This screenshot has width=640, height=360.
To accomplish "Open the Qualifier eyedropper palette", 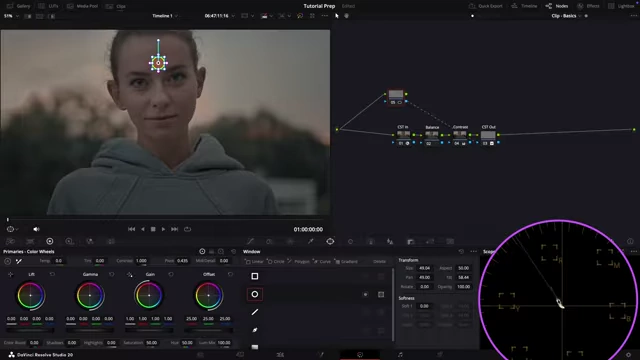I will [311, 242].
